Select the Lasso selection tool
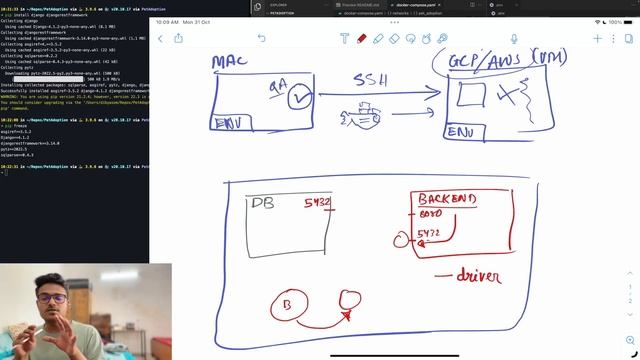This screenshot has height=360, width=640. point(411,39)
